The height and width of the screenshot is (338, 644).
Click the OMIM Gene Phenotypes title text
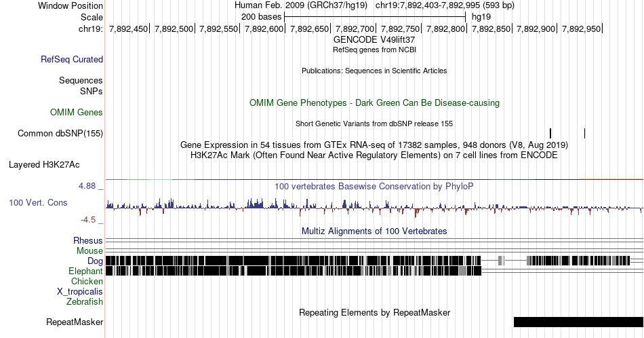(374, 102)
